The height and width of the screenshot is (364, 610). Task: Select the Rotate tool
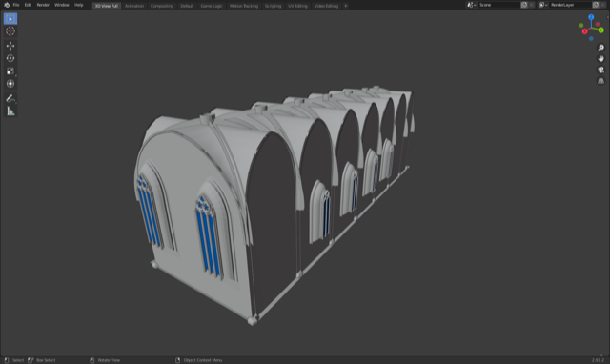[x=10, y=58]
